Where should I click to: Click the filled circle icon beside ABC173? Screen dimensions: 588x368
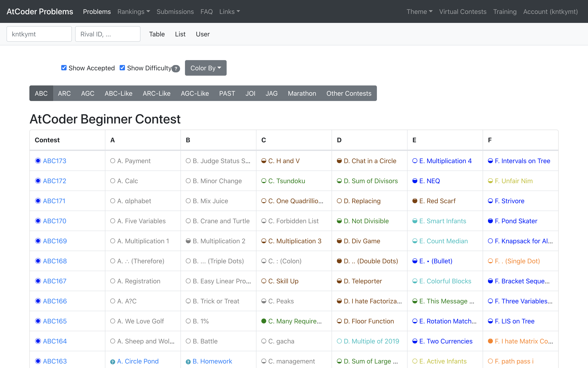(38, 161)
